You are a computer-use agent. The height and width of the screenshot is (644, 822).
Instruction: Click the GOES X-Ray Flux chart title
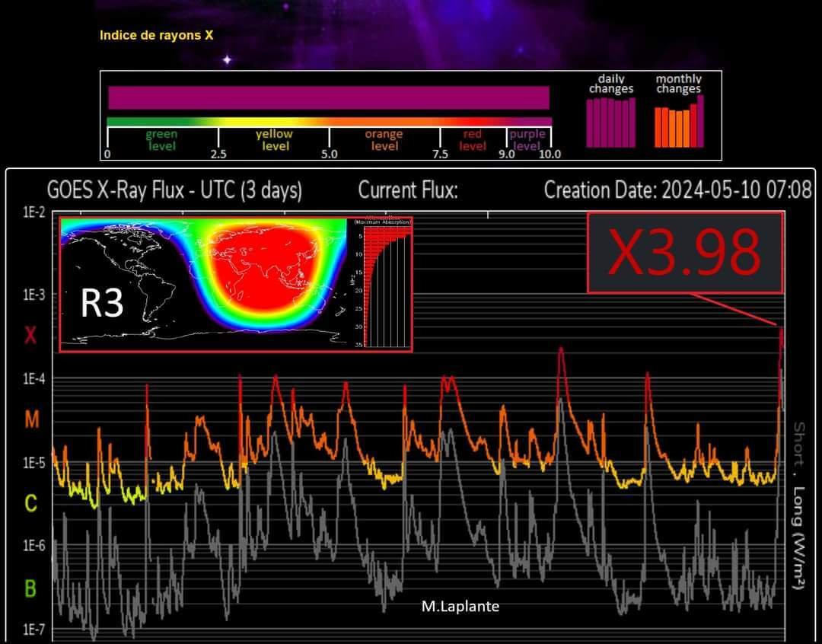(x=174, y=190)
